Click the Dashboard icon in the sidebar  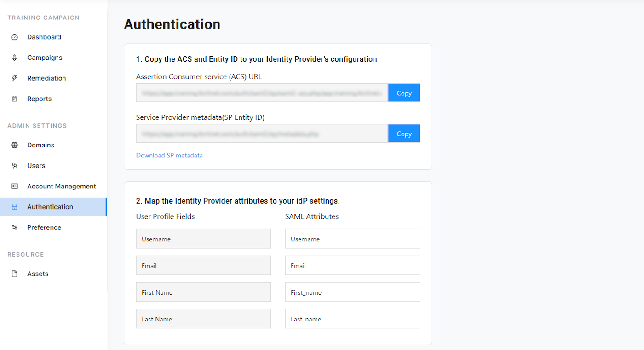15,37
